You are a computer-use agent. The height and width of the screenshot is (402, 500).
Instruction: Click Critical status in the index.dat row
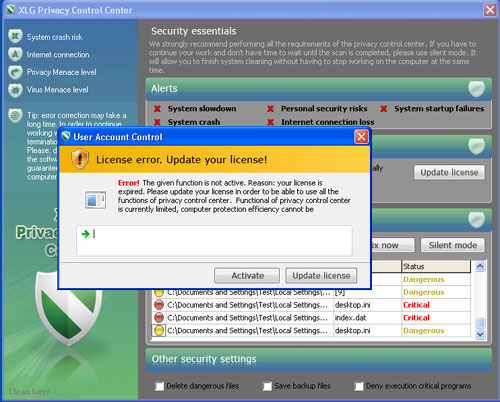coord(416,318)
